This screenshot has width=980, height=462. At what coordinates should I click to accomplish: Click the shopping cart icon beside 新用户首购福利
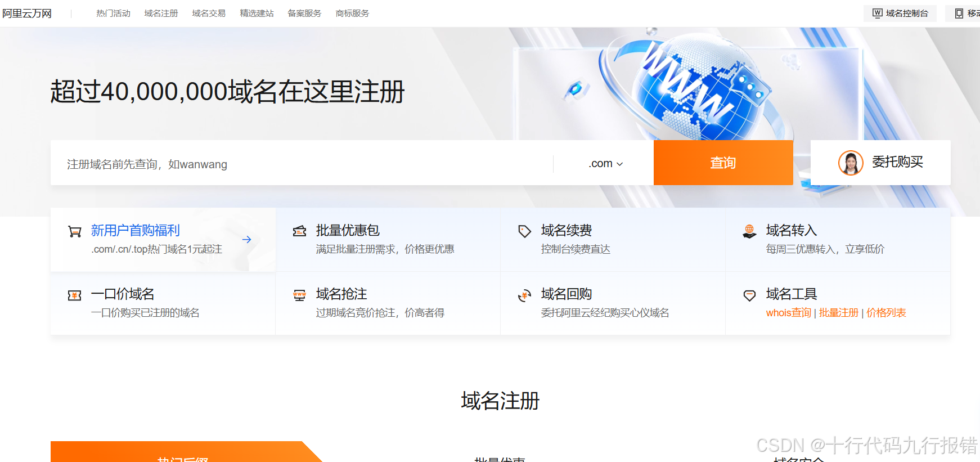[x=75, y=231]
